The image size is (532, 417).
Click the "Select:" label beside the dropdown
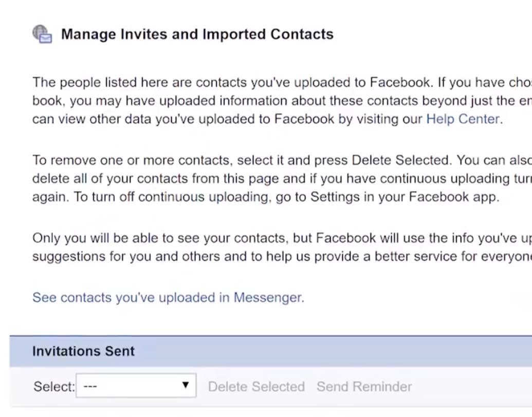pyautogui.click(x=54, y=387)
